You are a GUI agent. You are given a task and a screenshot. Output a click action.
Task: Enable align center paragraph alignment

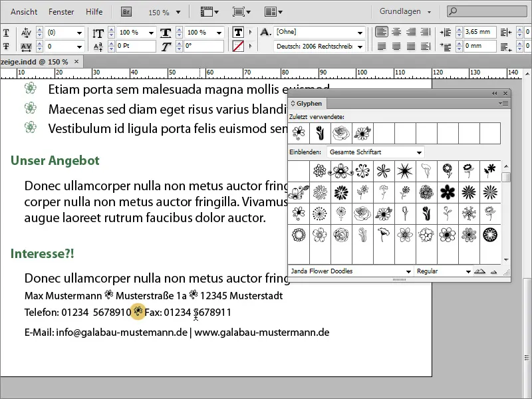396,32
